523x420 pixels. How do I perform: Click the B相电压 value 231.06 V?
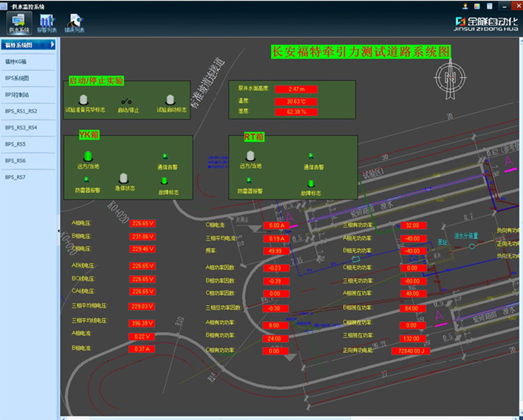click(142, 237)
